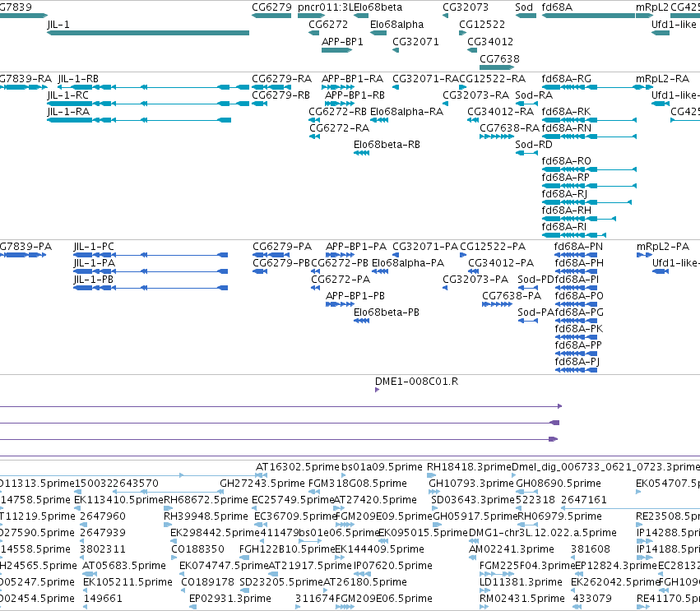Click the fd68A-PN protein label
Image resolution: width=700 pixels, height=611 pixels.
(578, 247)
